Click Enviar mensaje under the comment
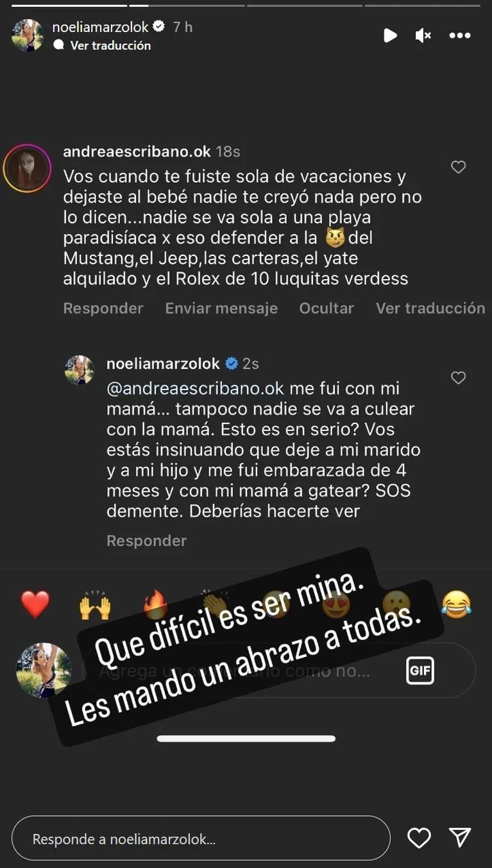 (x=221, y=309)
